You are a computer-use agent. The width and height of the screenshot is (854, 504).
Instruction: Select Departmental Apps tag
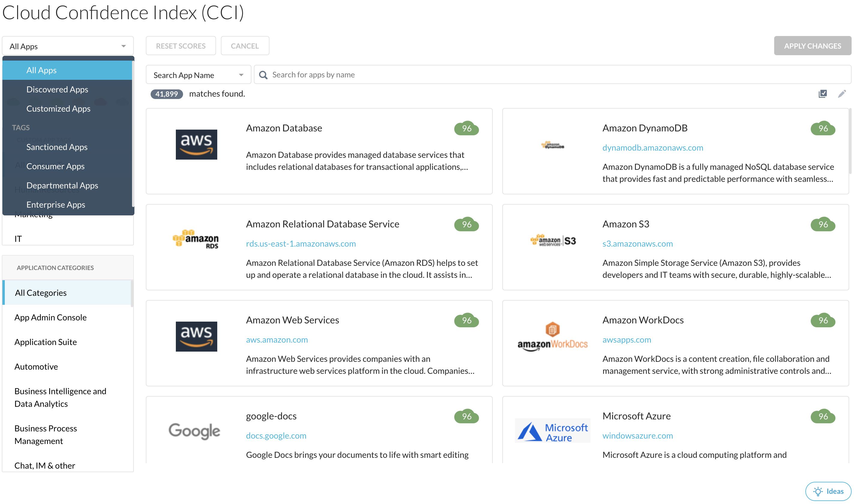[67, 185]
